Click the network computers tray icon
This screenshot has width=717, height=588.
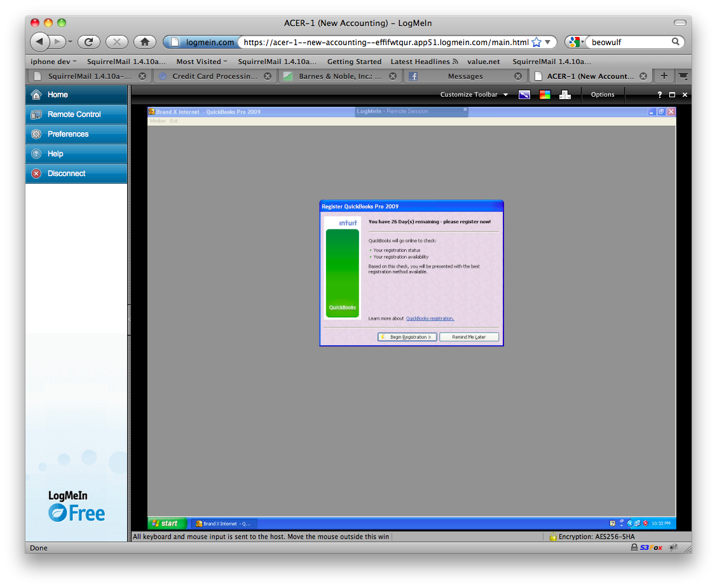coord(637,523)
